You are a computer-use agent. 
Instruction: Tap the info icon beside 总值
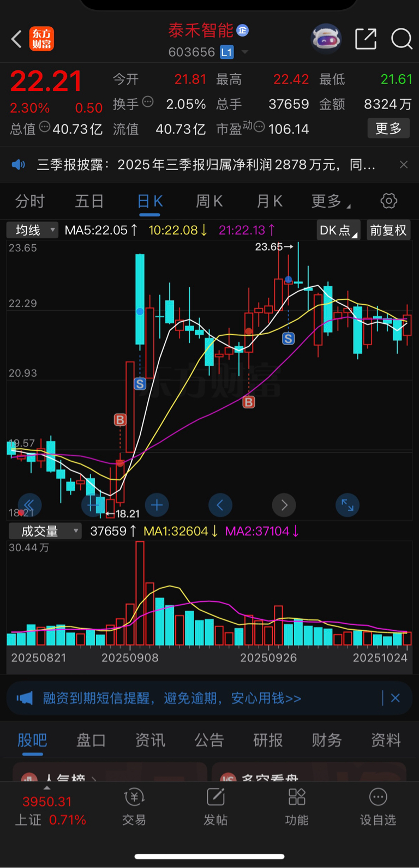[44, 127]
